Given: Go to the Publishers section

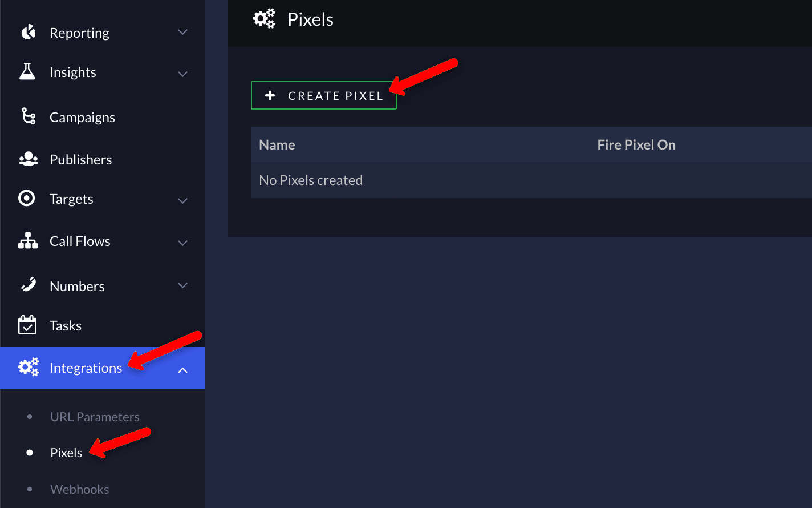Looking at the screenshot, I should coord(103,159).
